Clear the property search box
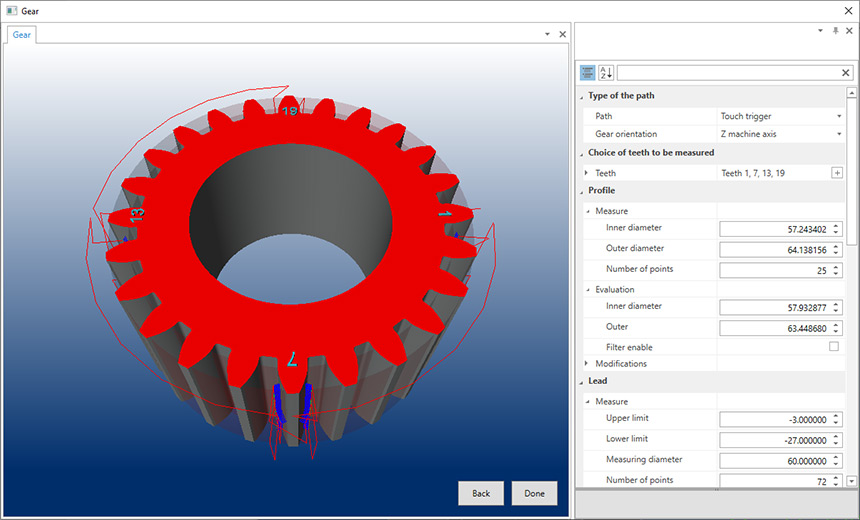 [845, 73]
